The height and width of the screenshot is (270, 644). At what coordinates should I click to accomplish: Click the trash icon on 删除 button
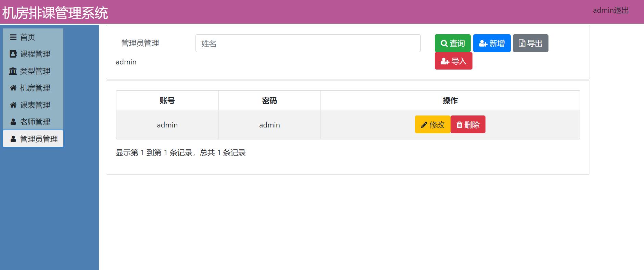(459, 125)
